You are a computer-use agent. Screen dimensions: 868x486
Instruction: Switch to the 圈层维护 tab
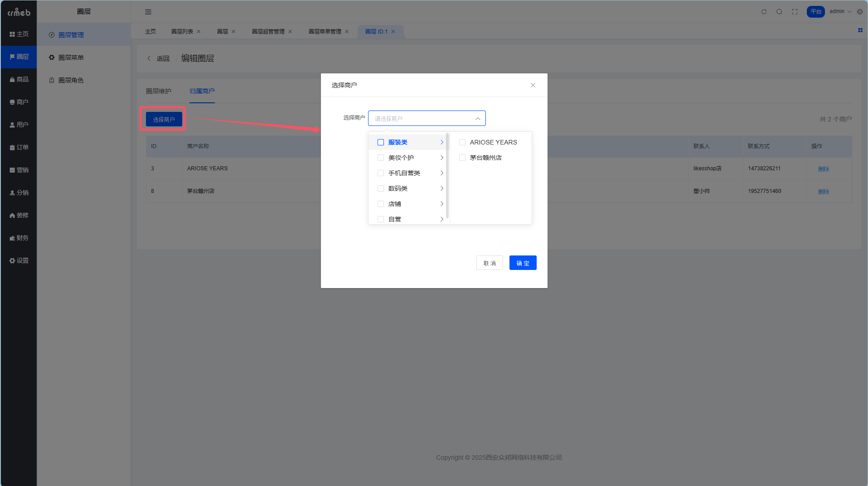point(159,91)
